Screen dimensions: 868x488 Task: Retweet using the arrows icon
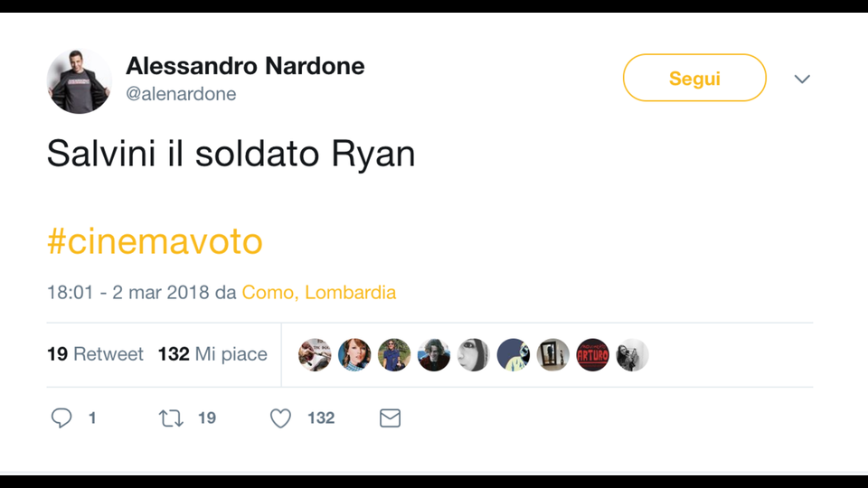tap(171, 418)
